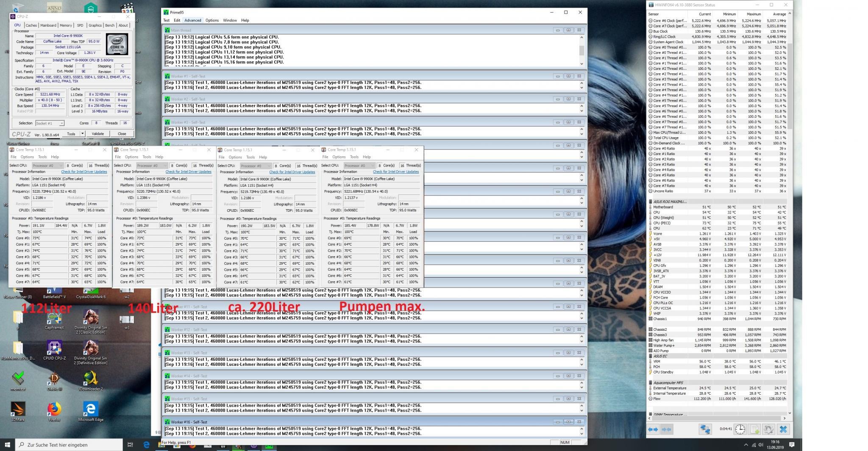The width and height of the screenshot is (868, 451).
Task: Select Vcore sensor row in HWiNFO
Action: pyautogui.click(x=717, y=234)
